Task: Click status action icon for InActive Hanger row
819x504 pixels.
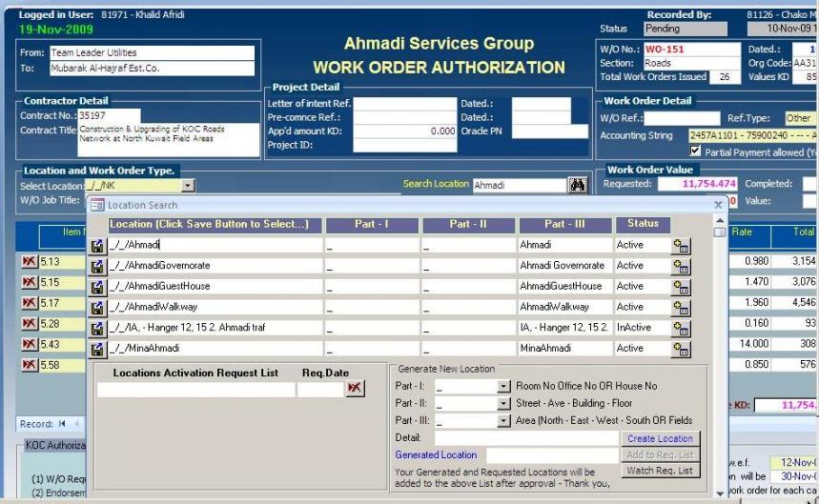Action: click(681, 329)
